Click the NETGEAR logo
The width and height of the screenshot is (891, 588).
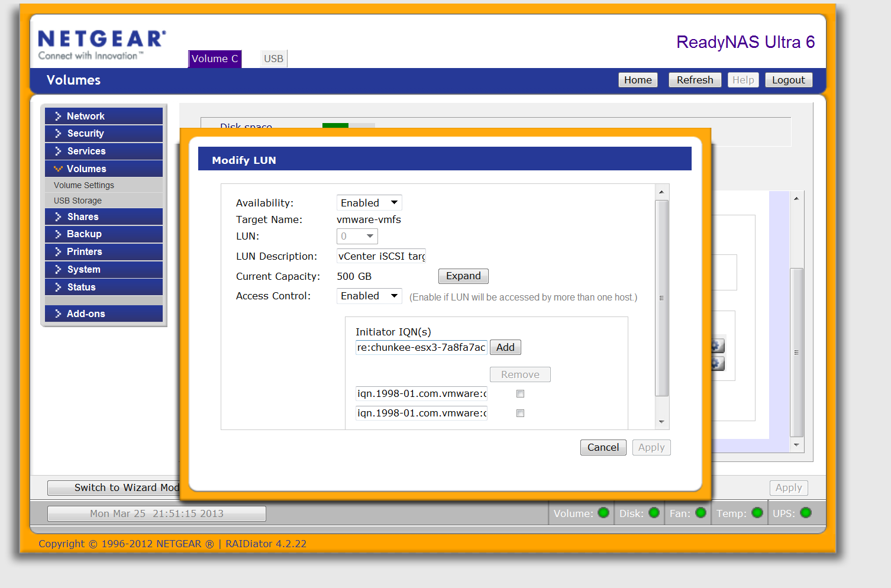(x=102, y=44)
